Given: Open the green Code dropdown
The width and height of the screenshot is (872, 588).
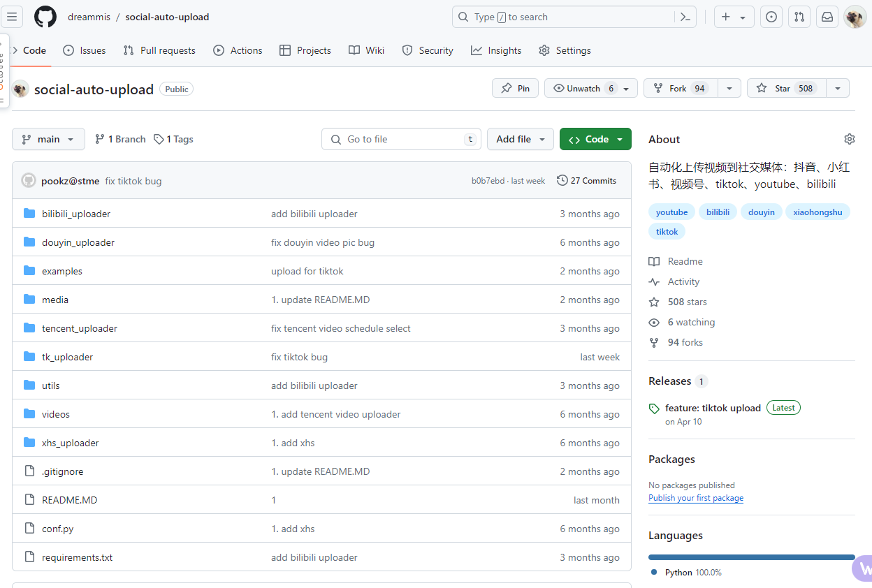Looking at the screenshot, I should coord(595,139).
